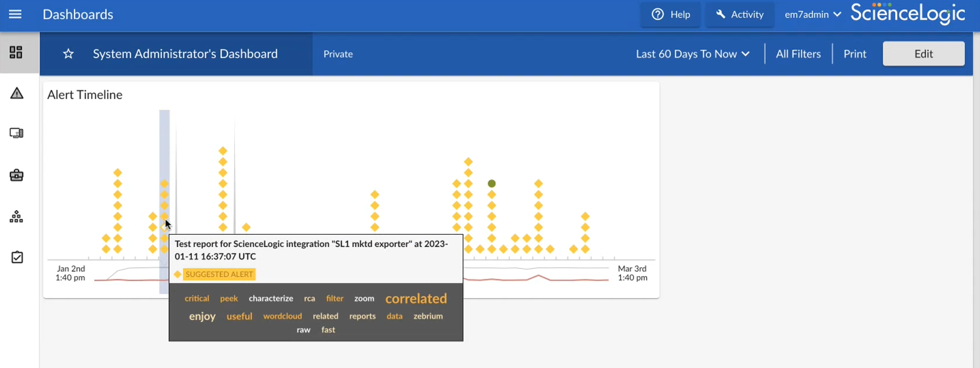Open the em7admin user menu
The height and width of the screenshot is (368, 980).
(813, 15)
